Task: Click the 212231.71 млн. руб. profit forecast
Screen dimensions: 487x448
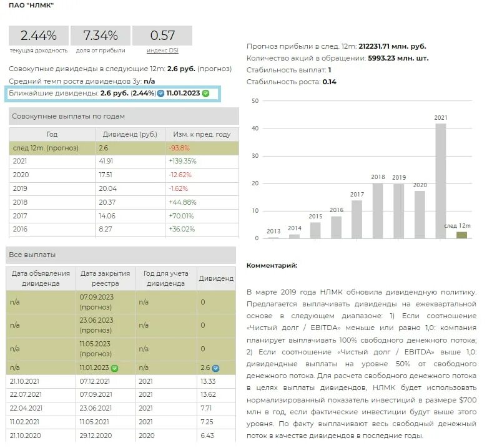Action: coord(392,46)
